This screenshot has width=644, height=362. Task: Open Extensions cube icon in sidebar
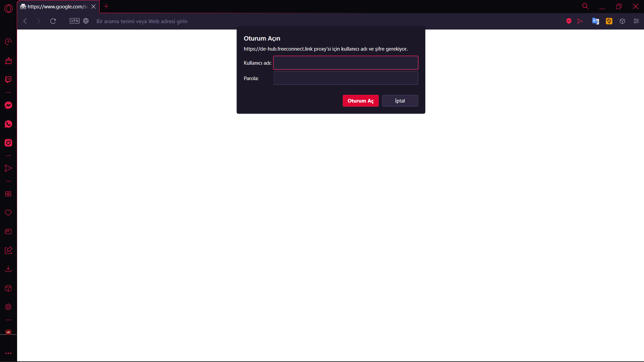(8, 288)
